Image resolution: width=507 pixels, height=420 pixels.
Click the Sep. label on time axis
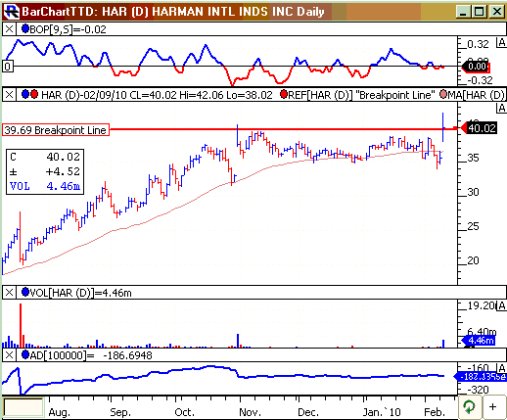[120, 412]
